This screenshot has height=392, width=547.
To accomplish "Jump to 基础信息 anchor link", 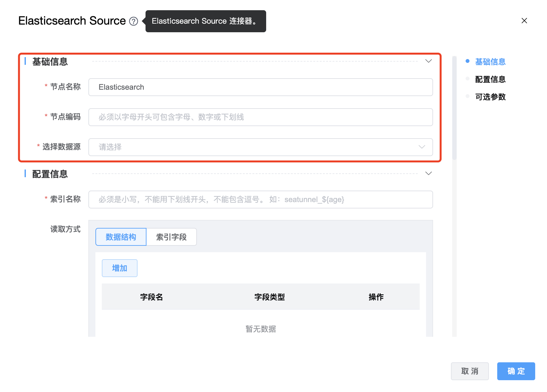I will tap(490, 62).
